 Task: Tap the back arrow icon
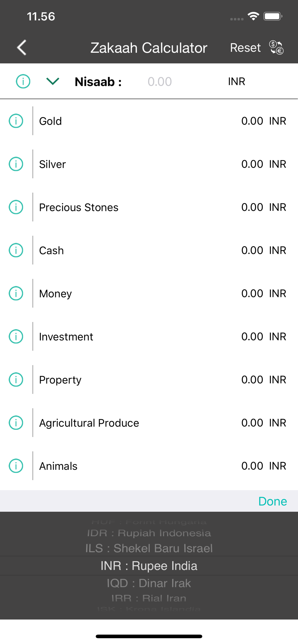(22, 48)
